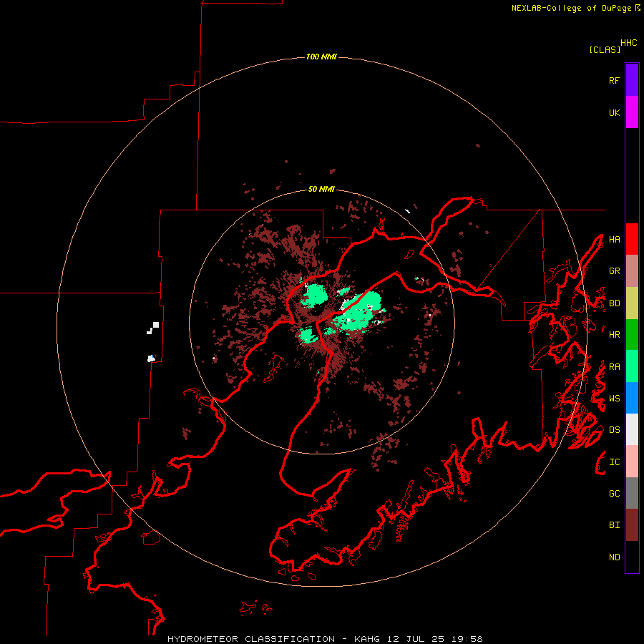Click the DS white legend swatch
This screenshot has height=644, width=644.
(632, 429)
